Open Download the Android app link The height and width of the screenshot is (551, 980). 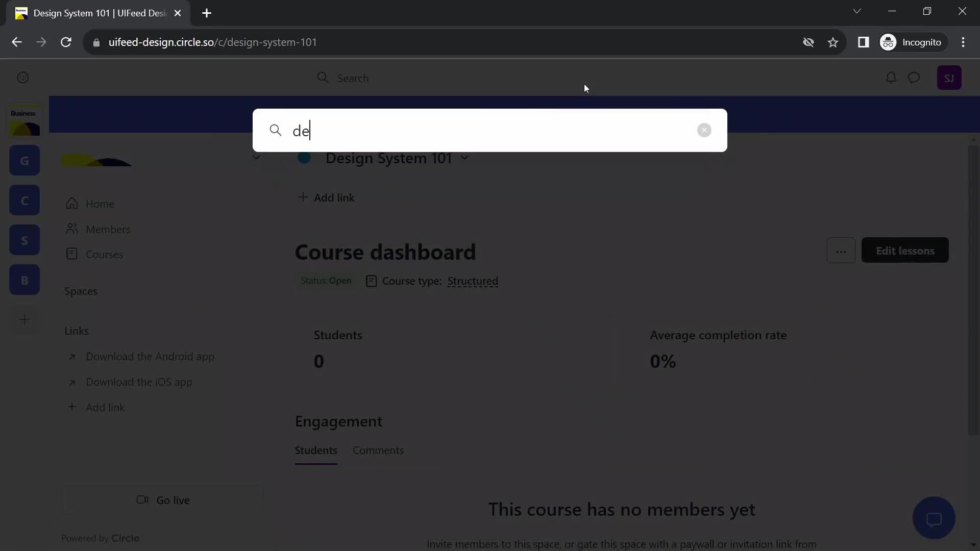tap(150, 357)
